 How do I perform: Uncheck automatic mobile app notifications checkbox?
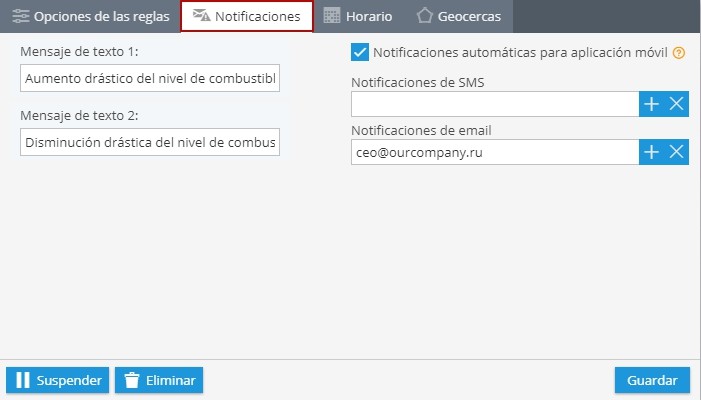[360, 52]
